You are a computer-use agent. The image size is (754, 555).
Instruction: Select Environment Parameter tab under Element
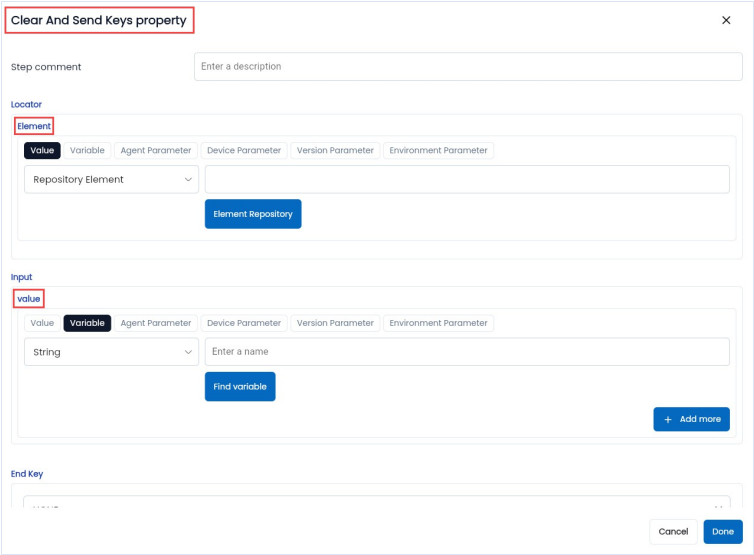click(438, 151)
